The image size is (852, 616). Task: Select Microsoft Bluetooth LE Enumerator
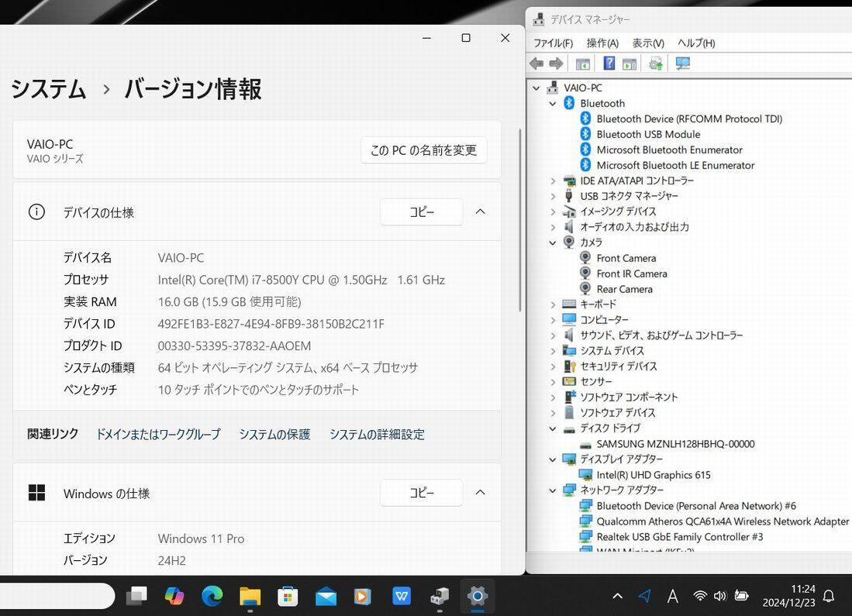coord(675,165)
